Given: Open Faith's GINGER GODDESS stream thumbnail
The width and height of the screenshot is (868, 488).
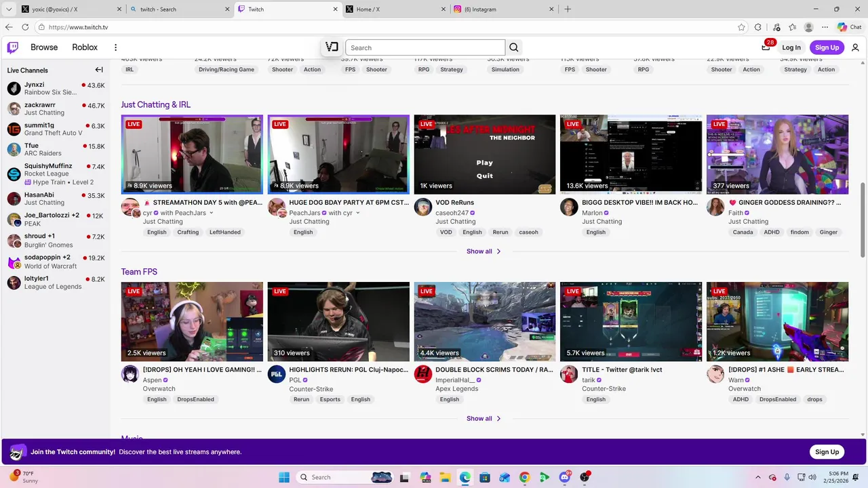Looking at the screenshot, I should pyautogui.click(x=777, y=155).
